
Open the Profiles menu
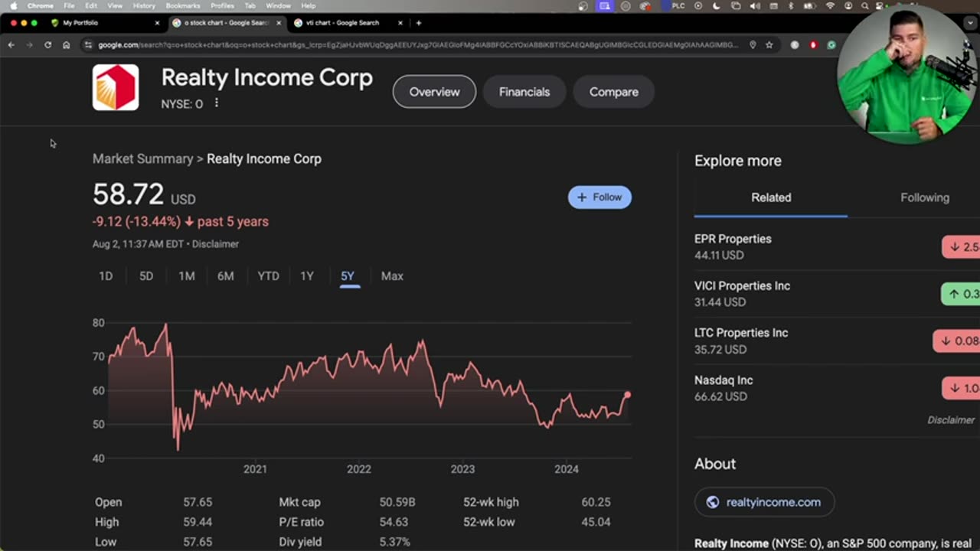tap(222, 5)
